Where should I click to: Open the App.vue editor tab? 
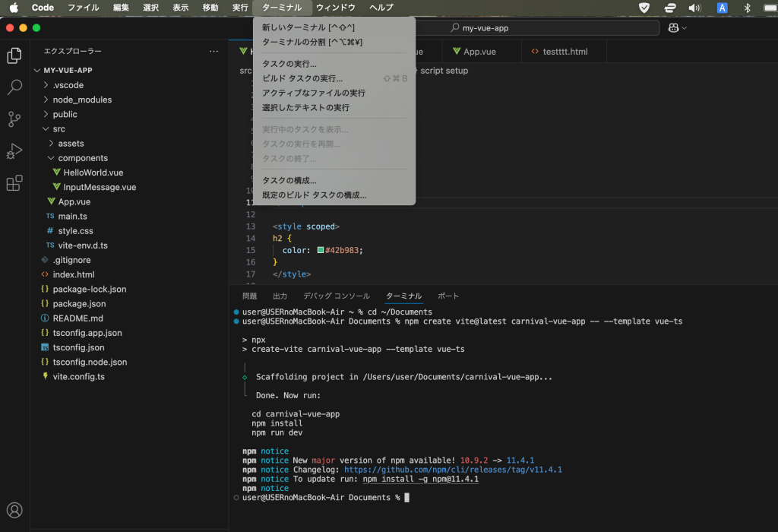tap(474, 52)
